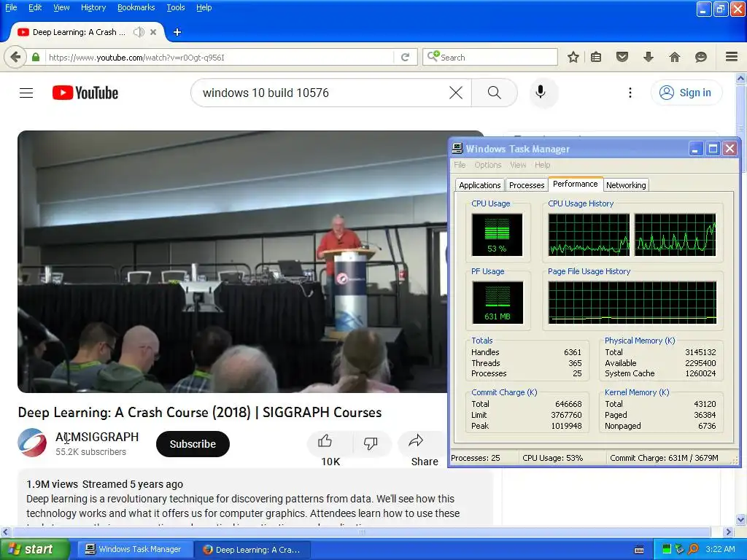This screenshot has height=560, width=747.
Task: Click the system tray clock 3:22 AM
Action: [720, 549]
